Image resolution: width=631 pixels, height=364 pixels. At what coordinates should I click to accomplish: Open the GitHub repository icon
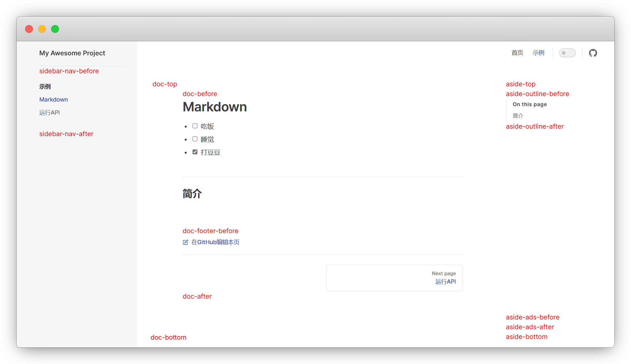click(x=593, y=53)
